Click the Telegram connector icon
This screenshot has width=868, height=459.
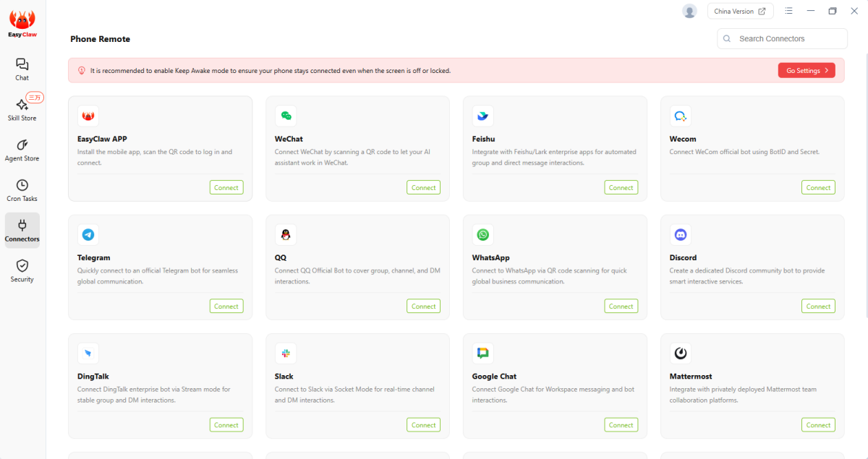click(x=88, y=235)
